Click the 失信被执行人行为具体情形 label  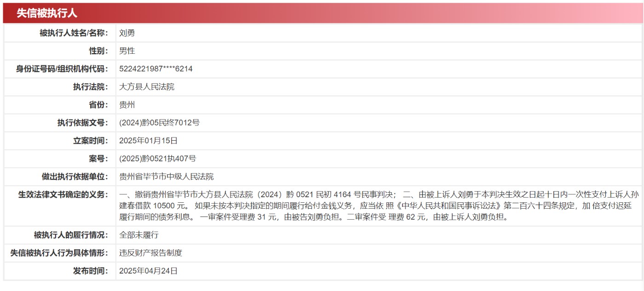click(x=59, y=253)
